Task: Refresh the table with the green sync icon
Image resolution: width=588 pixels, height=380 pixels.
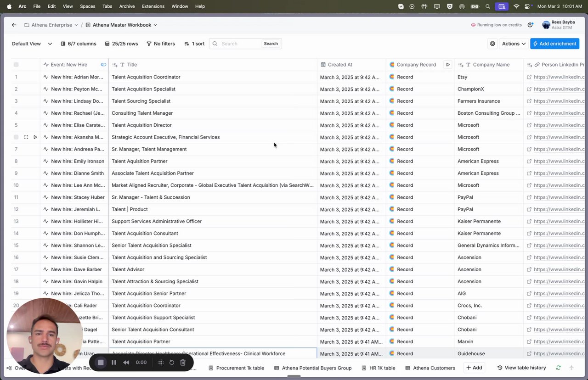Action: tap(558, 368)
